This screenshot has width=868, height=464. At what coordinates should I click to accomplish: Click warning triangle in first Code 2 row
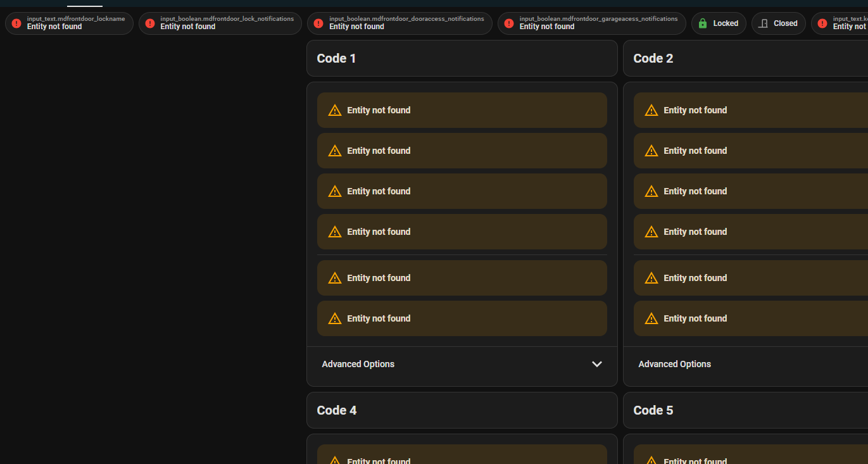[651, 110]
